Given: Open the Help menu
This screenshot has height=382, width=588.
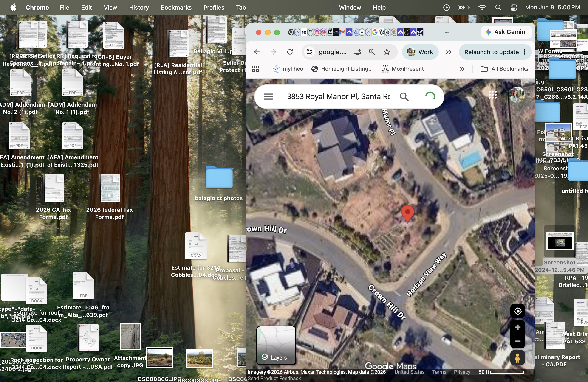Looking at the screenshot, I should [x=379, y=7].
